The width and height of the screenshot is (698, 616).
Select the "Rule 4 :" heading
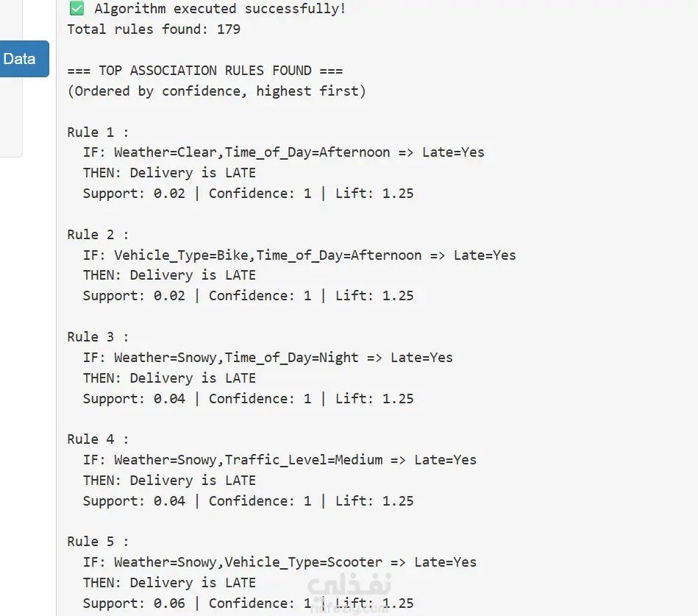pos(98,439)
